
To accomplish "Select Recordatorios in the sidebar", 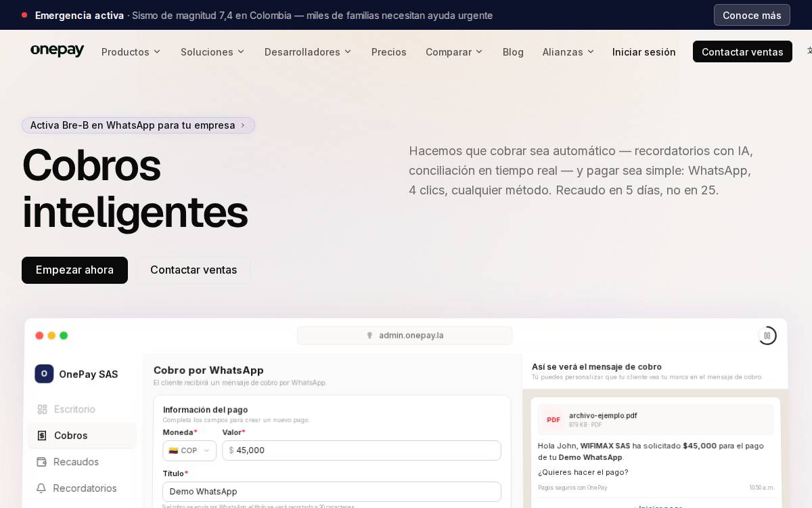I will 82,488.
